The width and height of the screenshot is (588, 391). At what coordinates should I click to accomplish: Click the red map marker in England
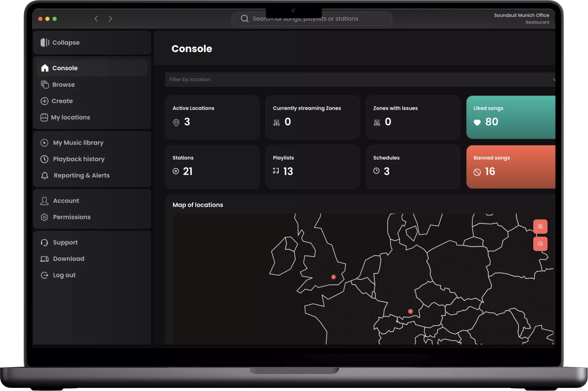[334, 277]
